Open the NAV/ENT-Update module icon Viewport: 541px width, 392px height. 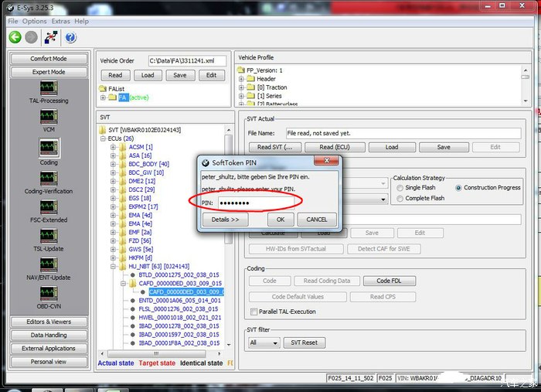(x=49, y=264)
